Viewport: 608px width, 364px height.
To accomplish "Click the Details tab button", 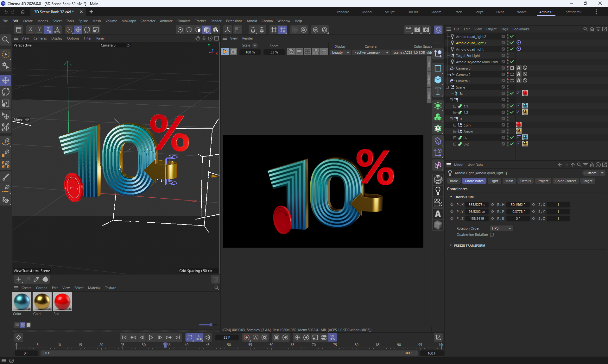I will click(x=525, y=181).
